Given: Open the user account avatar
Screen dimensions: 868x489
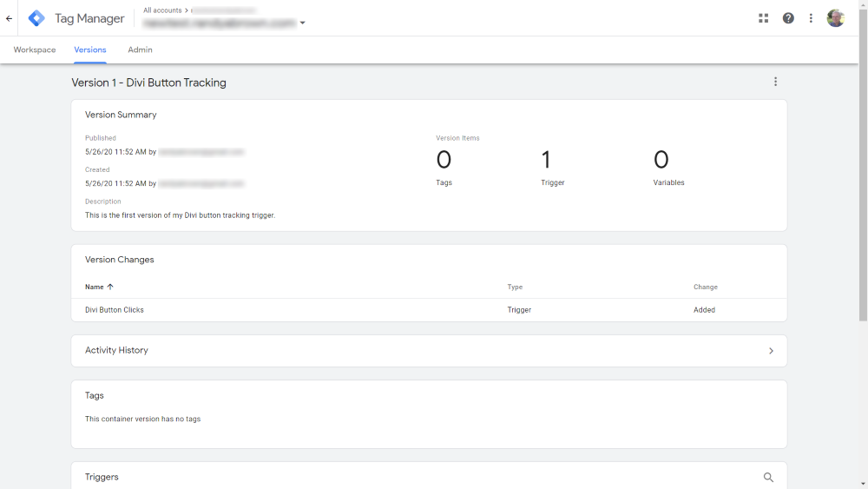Looking at the screenshot, I should (x=835, y=18).
